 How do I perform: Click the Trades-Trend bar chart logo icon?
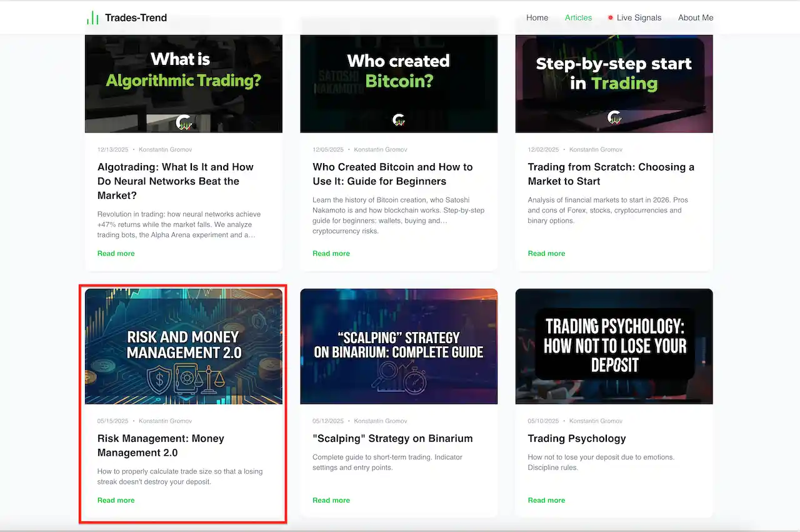tap(92, 18)
